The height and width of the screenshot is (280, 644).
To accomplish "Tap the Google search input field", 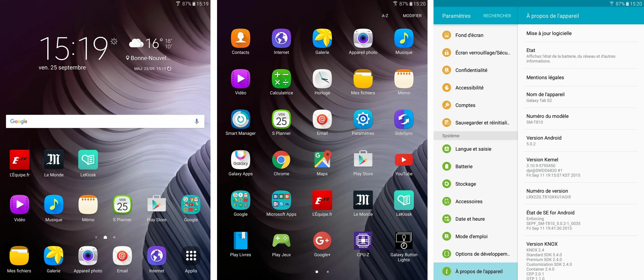I will [x=104, y=121].
